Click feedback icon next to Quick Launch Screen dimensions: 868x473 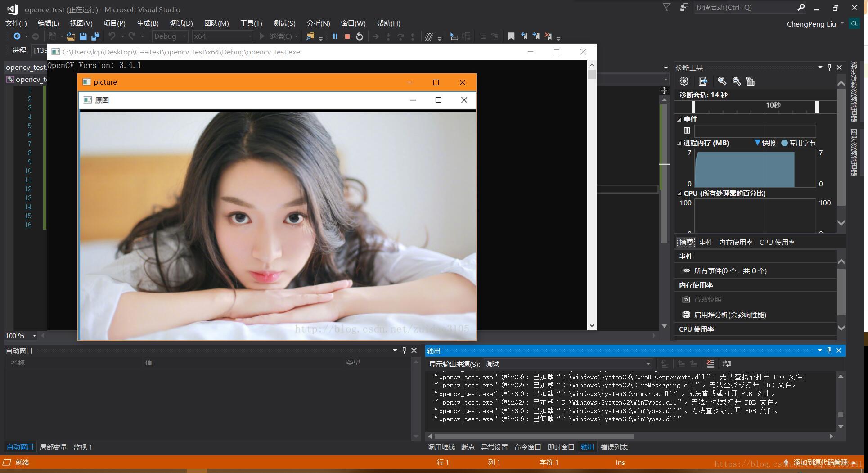[684, 7]
